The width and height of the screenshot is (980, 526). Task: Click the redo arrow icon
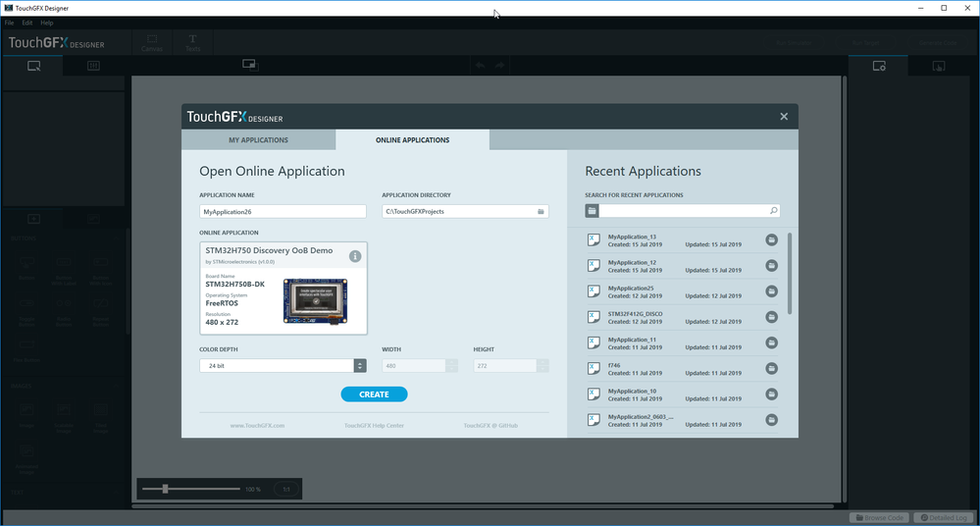click(x=500, y=65)
